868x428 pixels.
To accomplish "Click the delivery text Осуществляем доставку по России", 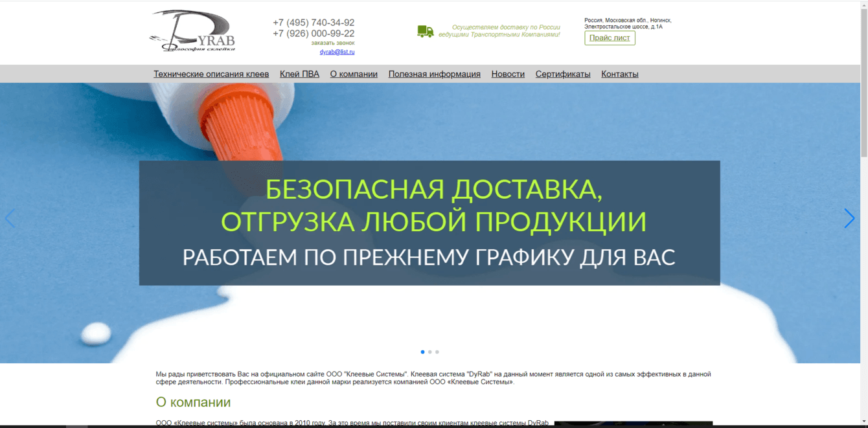I will (499, 31).
